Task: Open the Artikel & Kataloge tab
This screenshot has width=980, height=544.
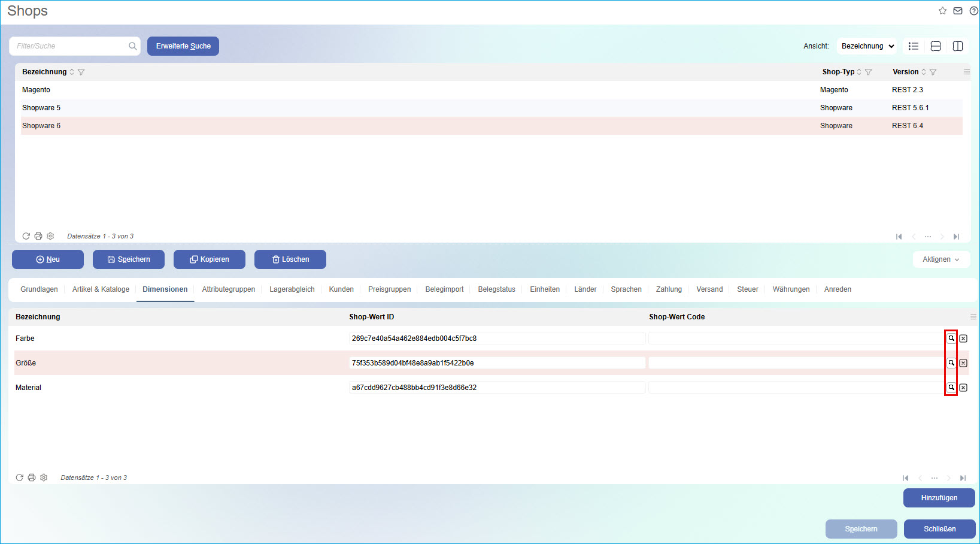Action: 101,289
